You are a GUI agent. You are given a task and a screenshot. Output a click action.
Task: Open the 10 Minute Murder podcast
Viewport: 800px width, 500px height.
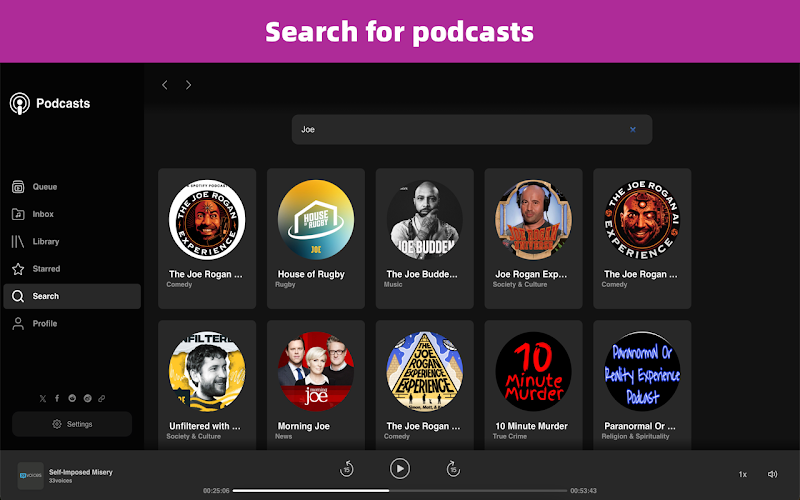(533, 385)
